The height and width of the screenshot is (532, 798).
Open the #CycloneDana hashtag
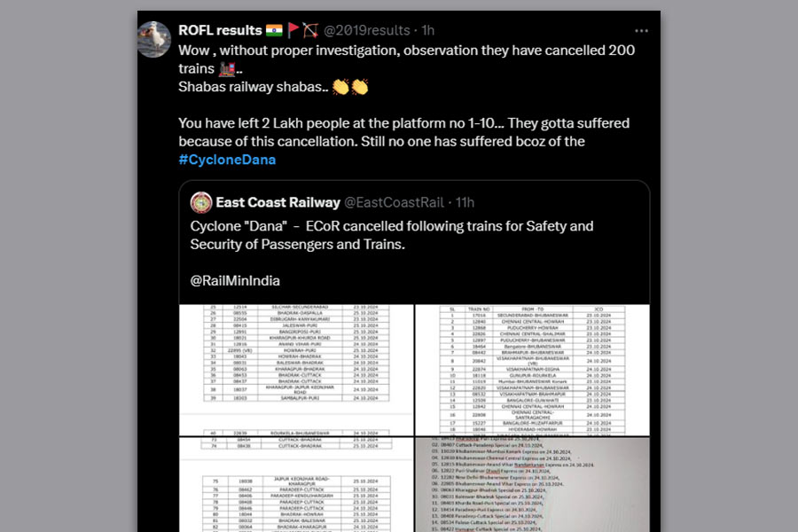[x=227, y=160]
